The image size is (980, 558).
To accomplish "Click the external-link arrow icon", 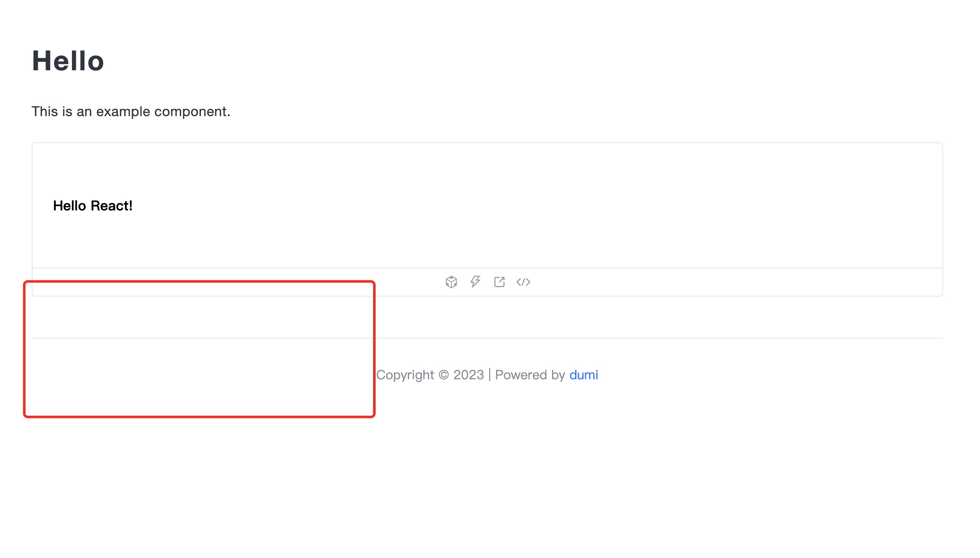I will pos(499,282).
